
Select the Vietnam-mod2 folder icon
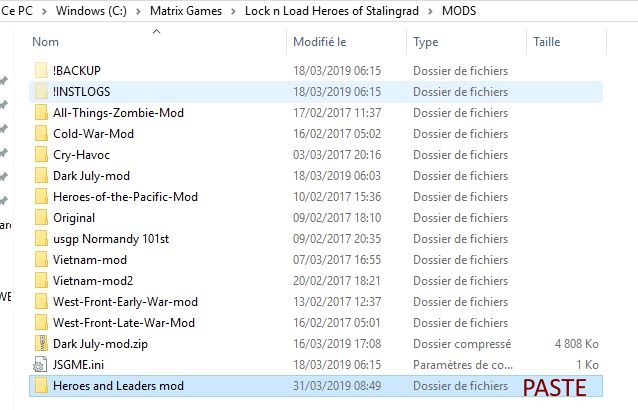point(41,280)
